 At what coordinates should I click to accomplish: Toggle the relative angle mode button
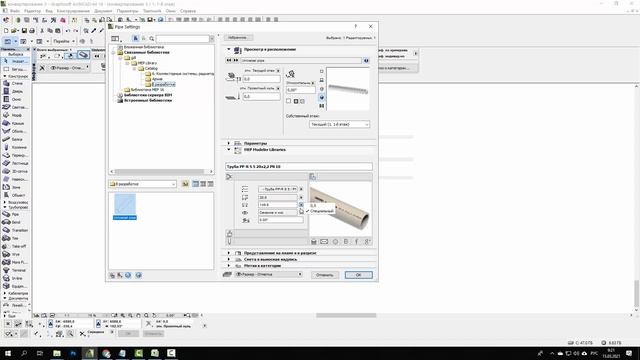(313, 83)
